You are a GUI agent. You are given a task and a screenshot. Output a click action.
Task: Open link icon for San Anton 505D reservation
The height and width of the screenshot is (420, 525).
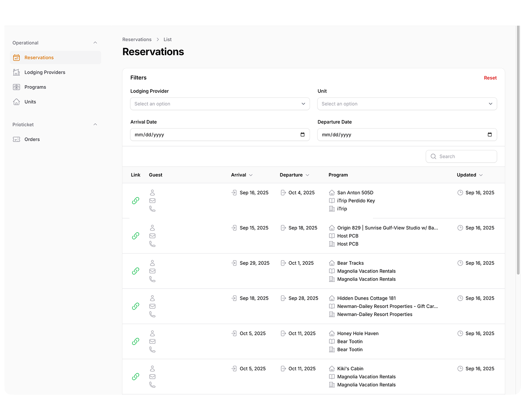pyautogui.click(x=135, y=201)
